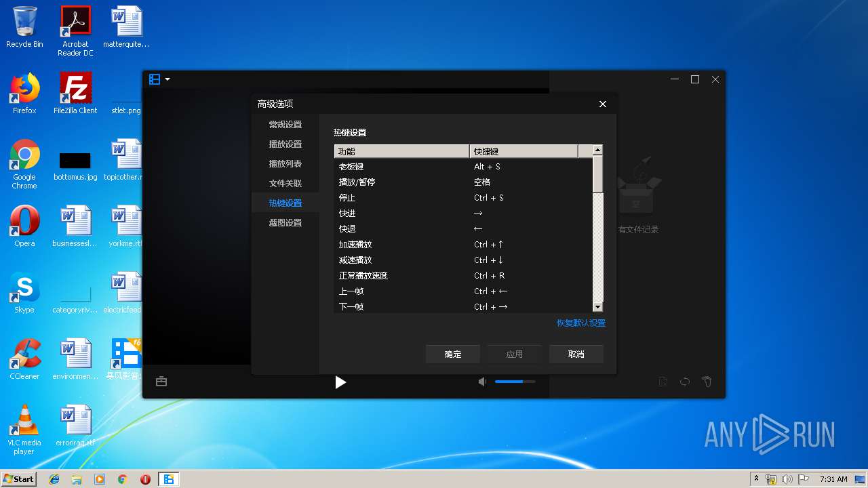Select the 减速播放 row
The image size is (868, 488).
[463, 260]
